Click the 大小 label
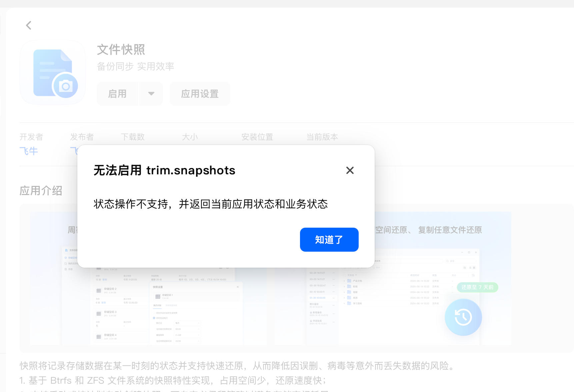 190,137
